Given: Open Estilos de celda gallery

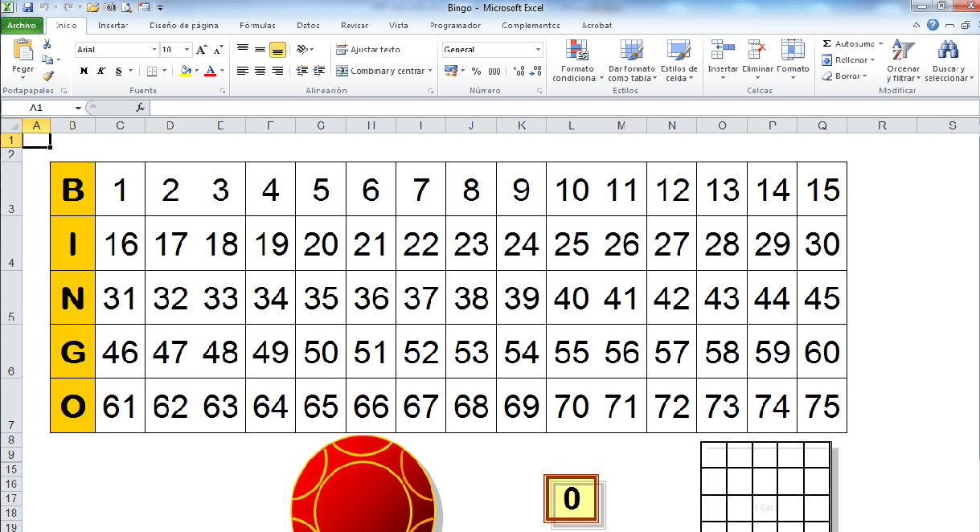Looking at the screenshot, I should point(679,60).
